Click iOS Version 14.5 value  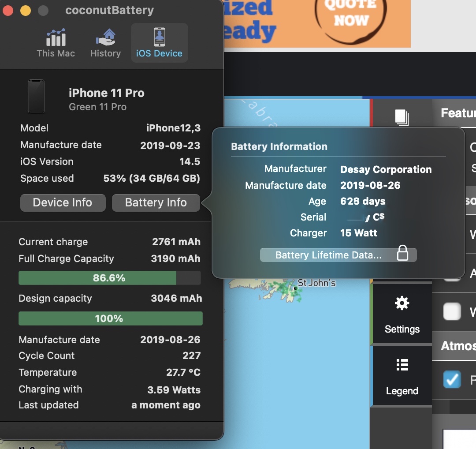[x=190, y=161]
